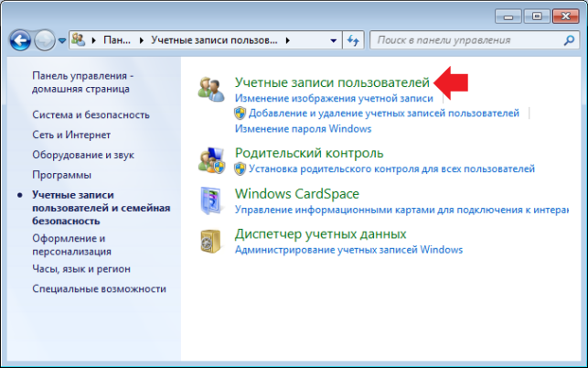This screenshot has height=368, width=588.
Task: Open "Оформление и персонализация" category
Action: [71, 244]
